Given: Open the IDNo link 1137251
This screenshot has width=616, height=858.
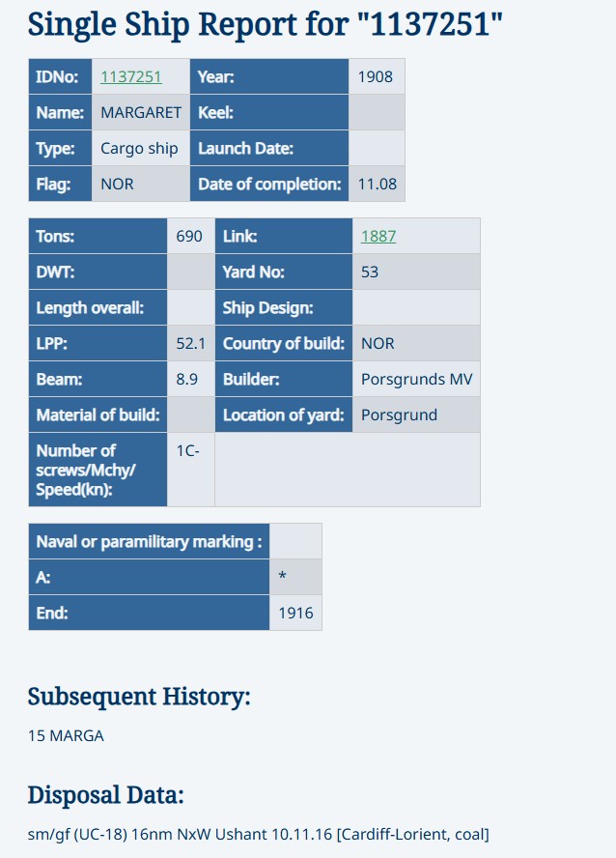Looking at the screenshot, I should tap(131, 76).
